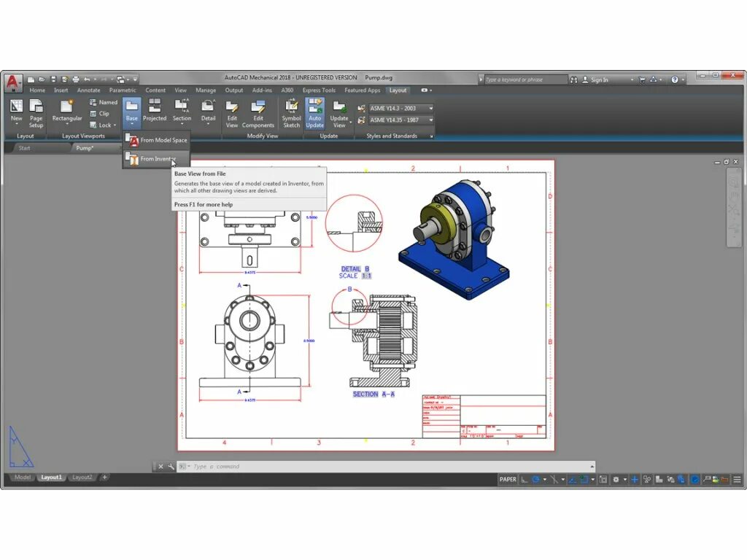Click the DETAIL B label
This screenshot has height=560, width=747.
point(355,269)
